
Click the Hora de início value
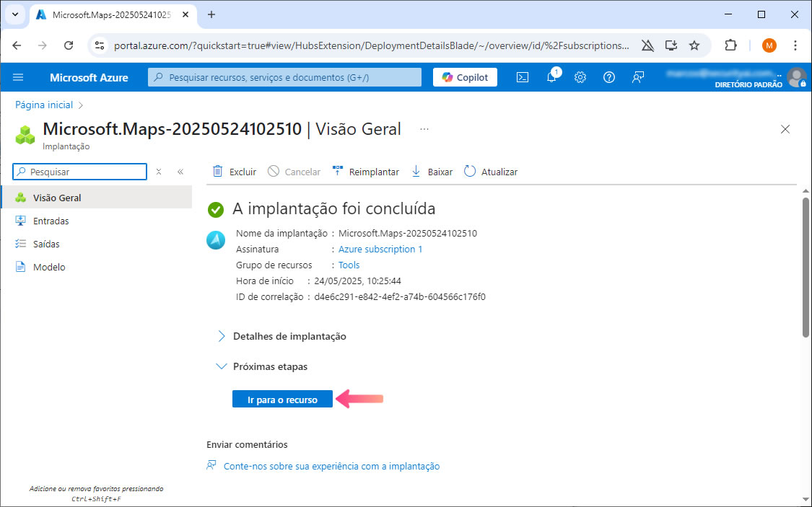(357, 281)
